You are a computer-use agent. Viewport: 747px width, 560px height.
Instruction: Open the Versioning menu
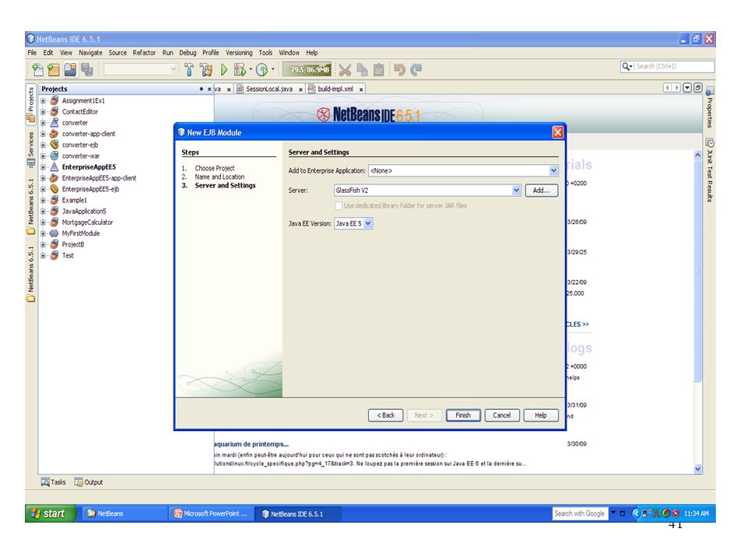coord(239,53)
